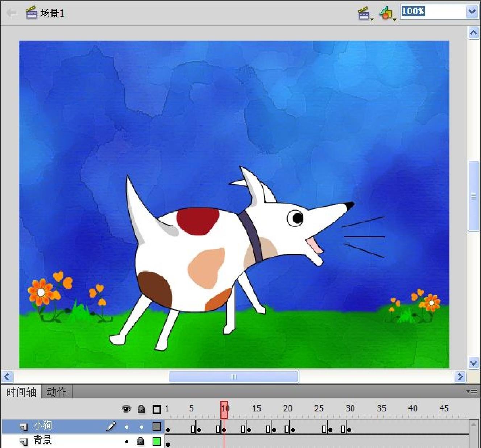Click the back arrow beside 场景1
Image resolution: width=481 pixels, height=448 pixels.
[x=11, y=13]
